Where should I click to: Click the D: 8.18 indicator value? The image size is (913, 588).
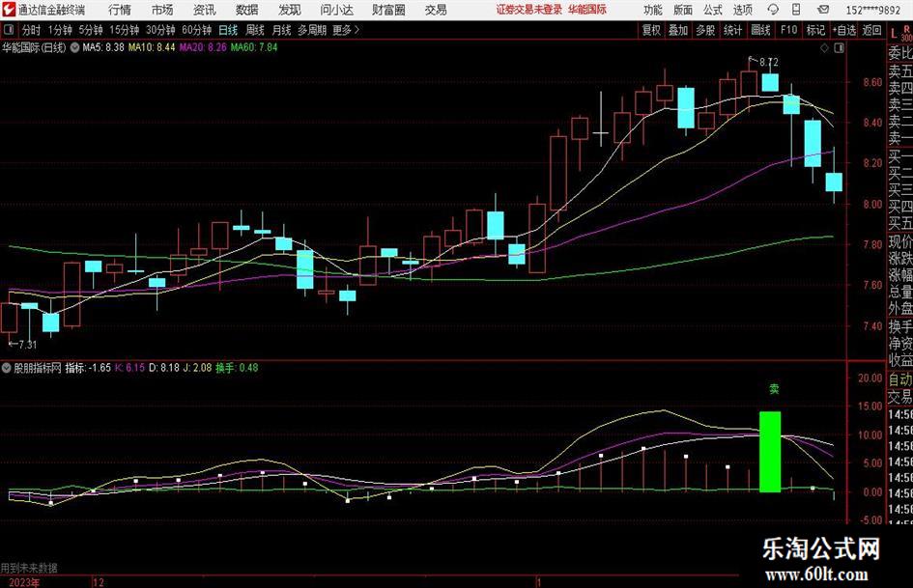point(164,368)
